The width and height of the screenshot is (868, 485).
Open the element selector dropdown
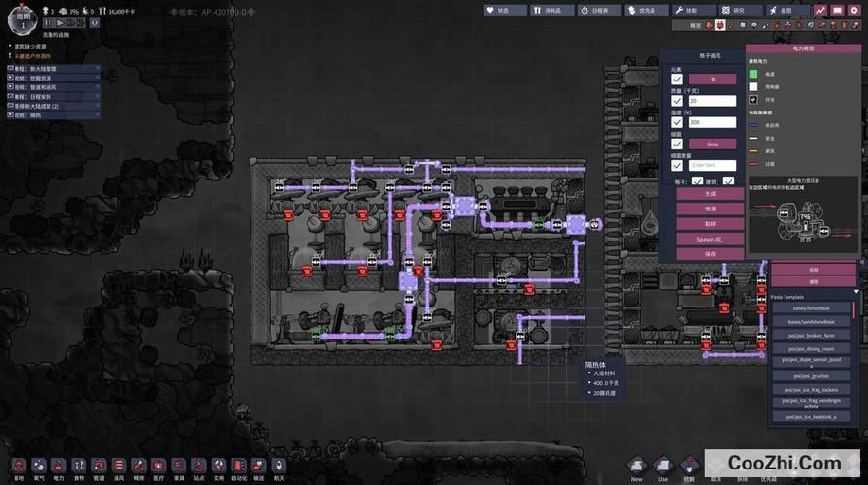coord(713,80)
